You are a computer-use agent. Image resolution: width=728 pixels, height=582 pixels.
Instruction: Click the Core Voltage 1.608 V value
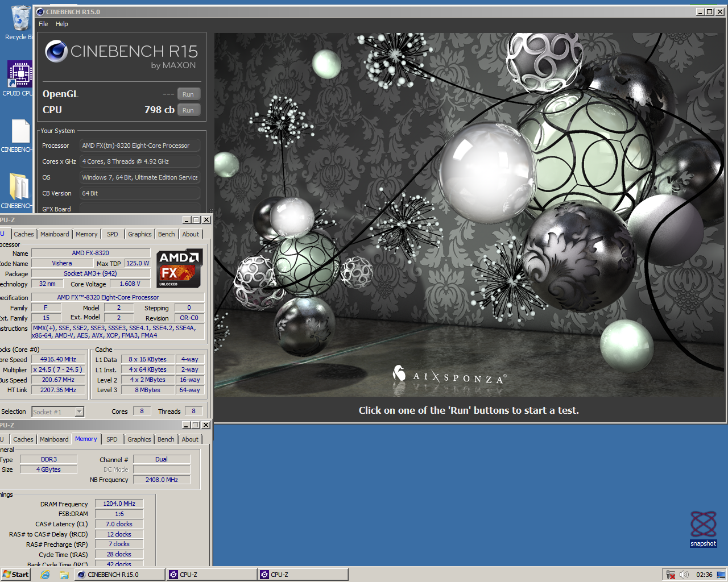point(130,284)
